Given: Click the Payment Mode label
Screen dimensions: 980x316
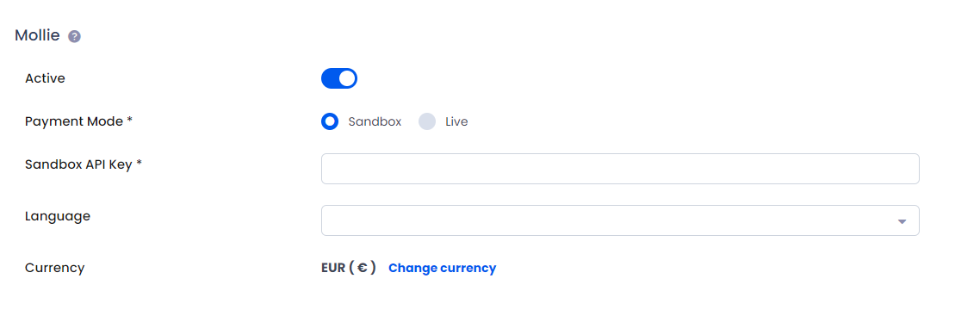Looking at the screenshot, I should pos(78,121).
